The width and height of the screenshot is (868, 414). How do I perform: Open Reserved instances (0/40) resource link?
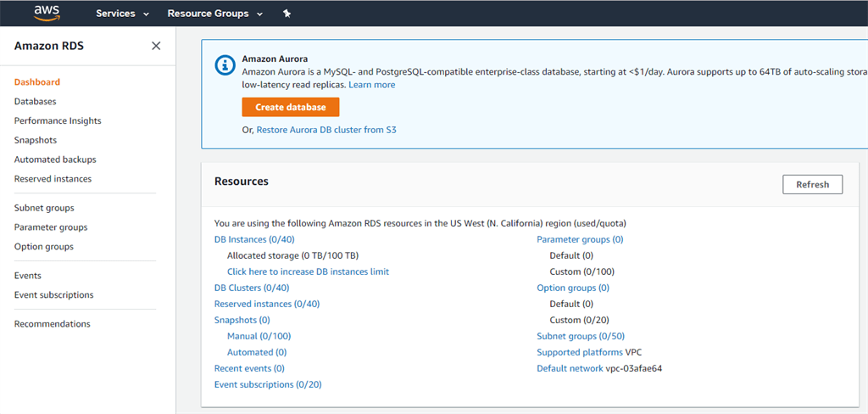pos(267,304)
